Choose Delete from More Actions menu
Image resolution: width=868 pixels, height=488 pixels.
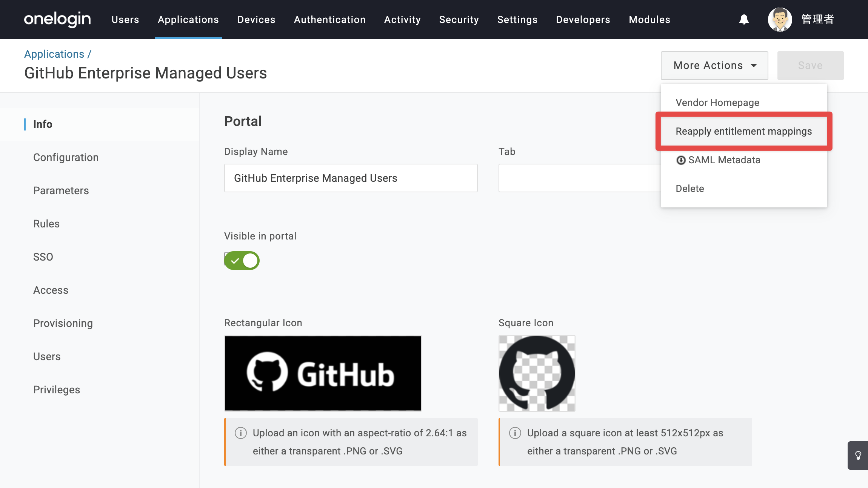click(x=744, y=189)
